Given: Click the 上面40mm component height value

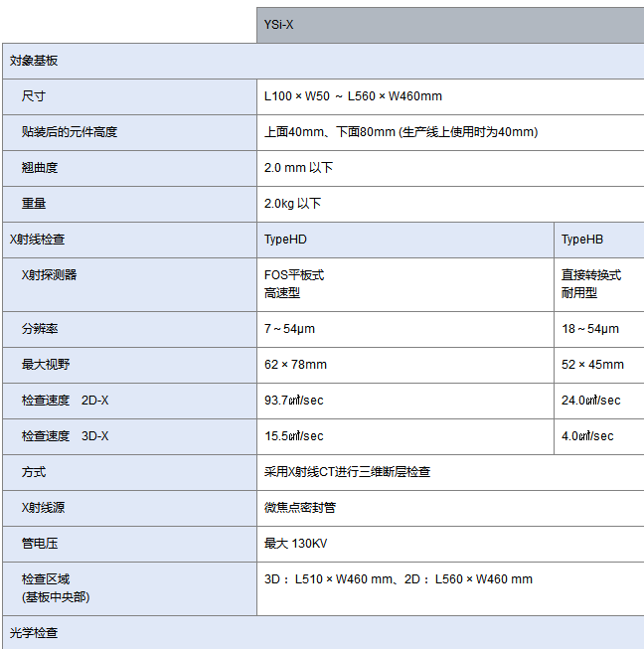Looking at the screenshot, I should pos(401,132).
